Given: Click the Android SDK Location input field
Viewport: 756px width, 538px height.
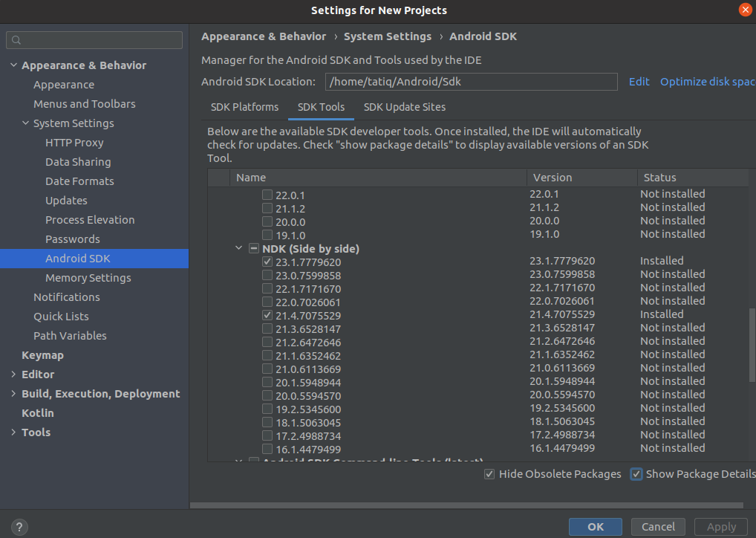Looking at the screenshot, I should 471,82.
